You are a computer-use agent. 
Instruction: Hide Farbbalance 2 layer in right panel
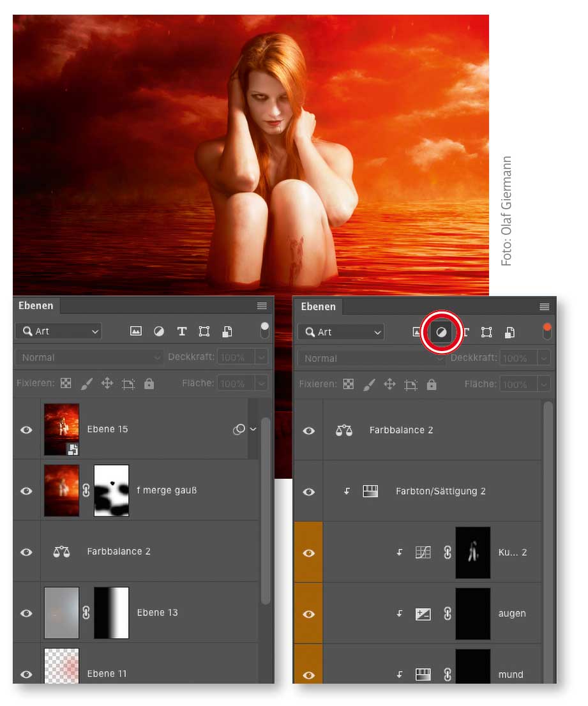tap(309, 430)
